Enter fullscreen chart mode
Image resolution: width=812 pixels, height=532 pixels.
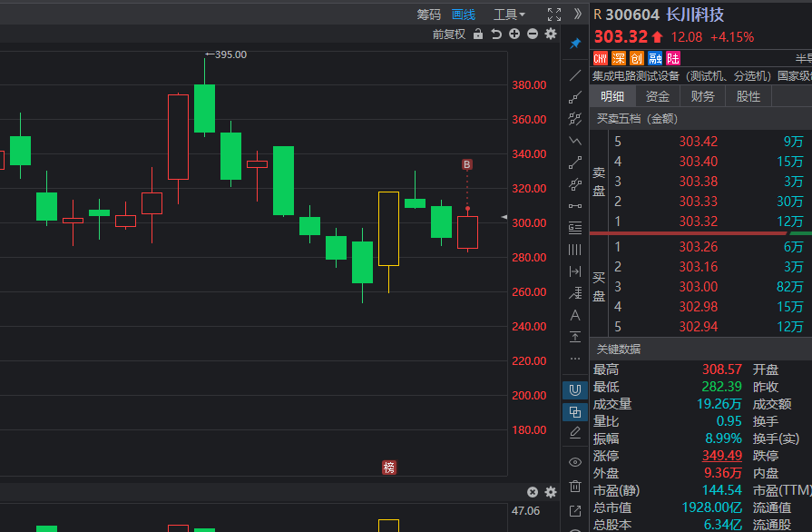click(554, 15)
